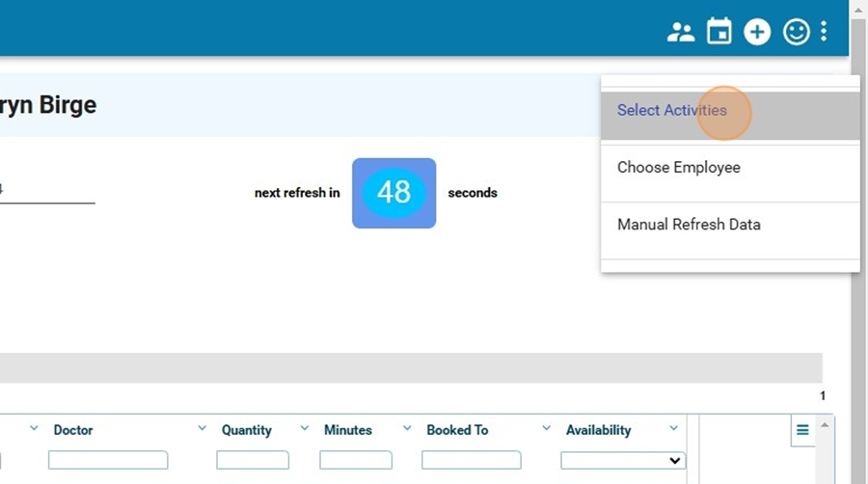The image size is (868, 484).
Task: Open the Availability filter dropdown
Action: tap(623, 460)
